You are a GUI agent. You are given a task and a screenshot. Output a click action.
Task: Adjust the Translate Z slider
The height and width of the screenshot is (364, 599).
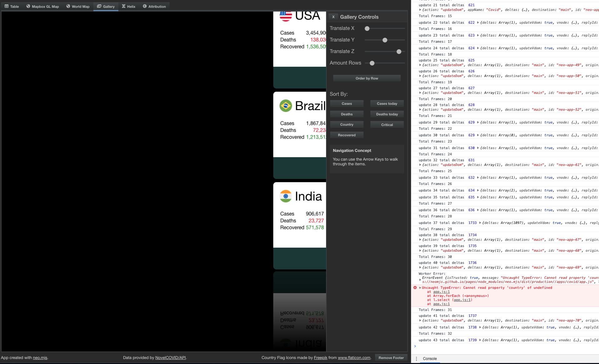(x=385, y=51)
